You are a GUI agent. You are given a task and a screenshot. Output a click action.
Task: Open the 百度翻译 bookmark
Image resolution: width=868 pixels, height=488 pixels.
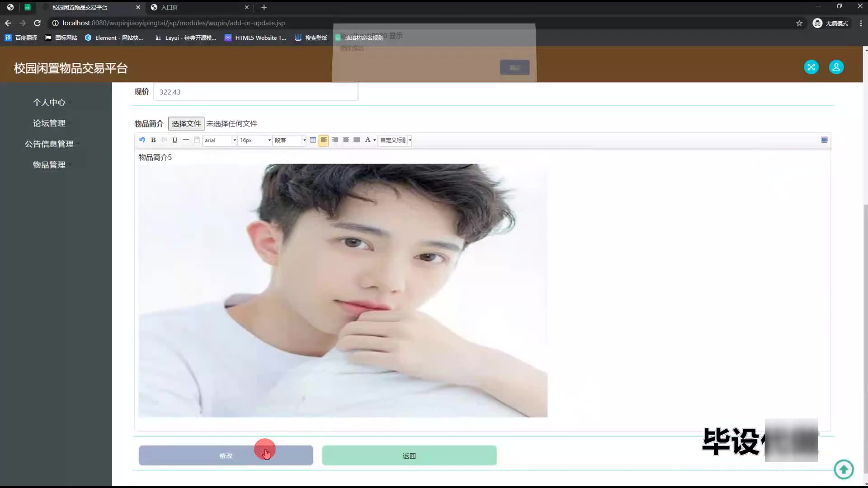tap(21, 38)
